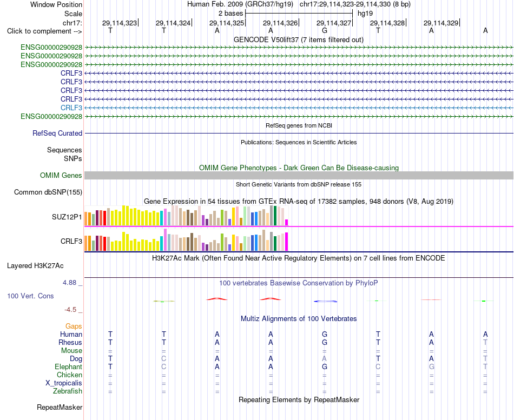
Task: Click the position marker 29,114,329
Action: [x=441, y=23]
